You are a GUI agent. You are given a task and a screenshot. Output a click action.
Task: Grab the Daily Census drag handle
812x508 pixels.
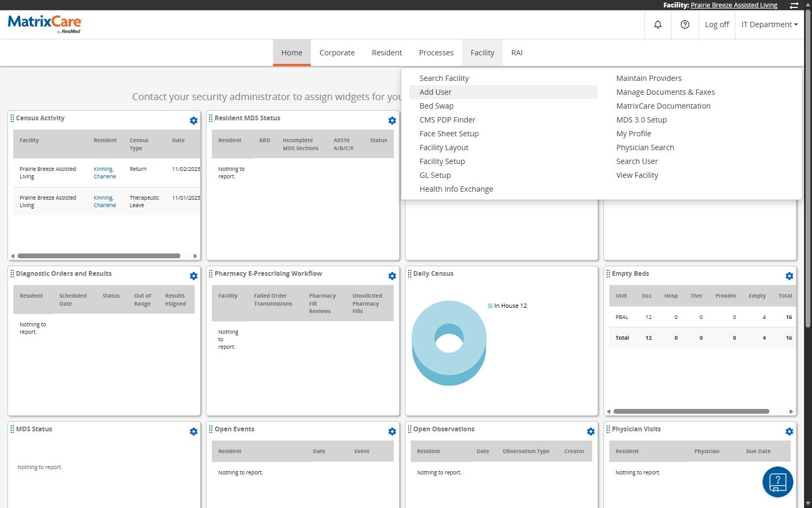pyautogui.click(x=410, y=274)
